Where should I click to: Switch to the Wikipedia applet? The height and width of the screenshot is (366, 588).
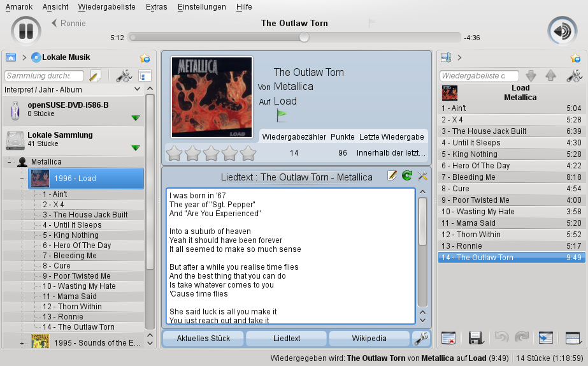pos(369,338)
